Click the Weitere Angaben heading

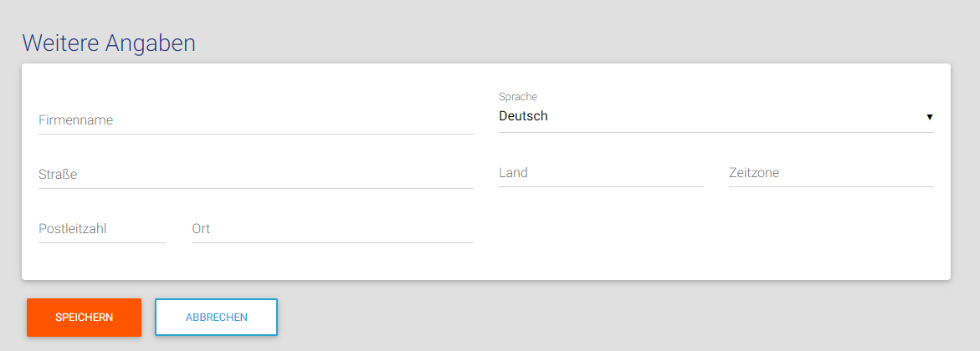point(109,43)
